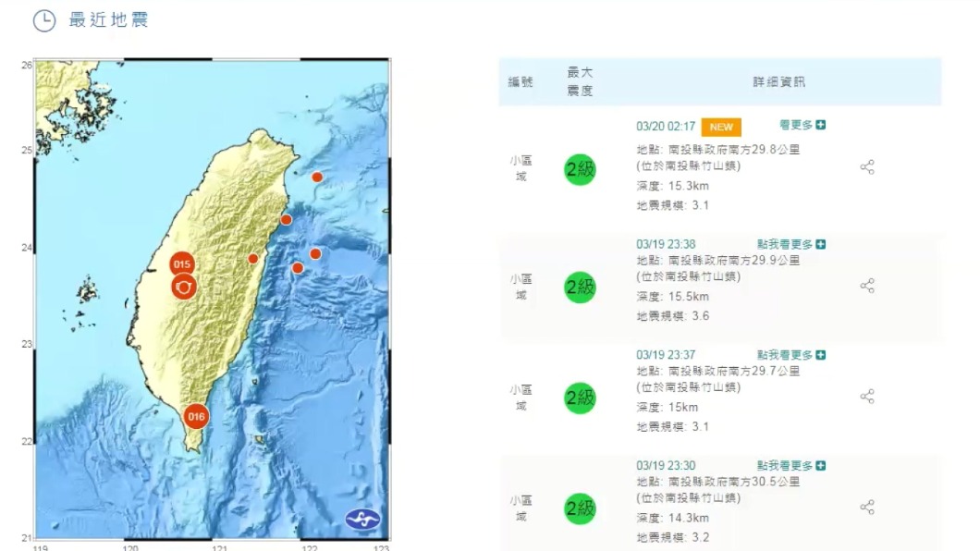Expand 點我看更多 for the 03/19 23:37 quake
The width and height of the screenshot is (980, 551).
[x=791, y=355]
